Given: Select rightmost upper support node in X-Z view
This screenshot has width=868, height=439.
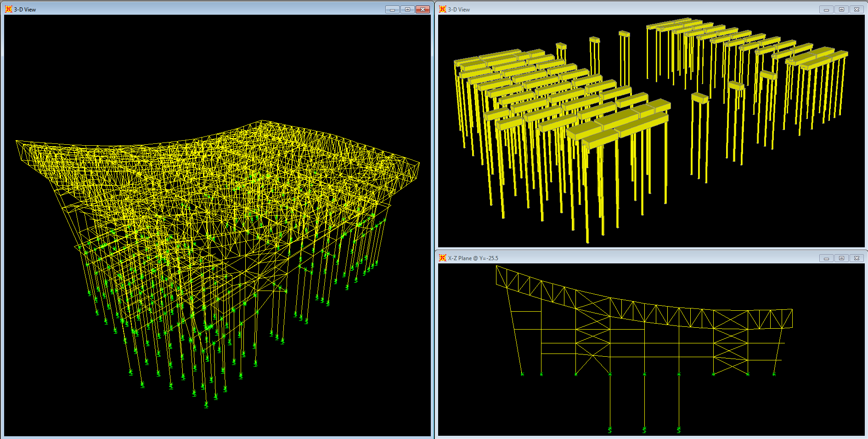Looking at the screenshot, I should tap(774, 374).
